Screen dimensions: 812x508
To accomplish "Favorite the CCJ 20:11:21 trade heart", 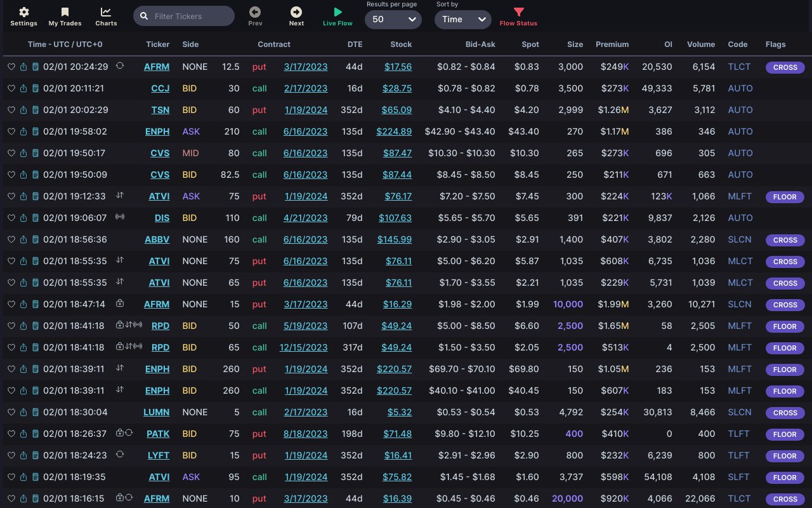I will [11, 88].
